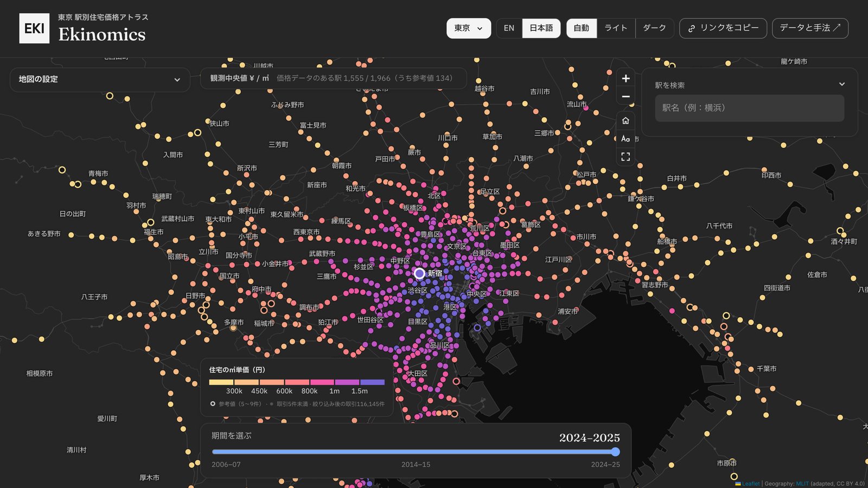Click the 八王子市 map label
The width and height of the screenshot is (868, 488).
pos(94,297)
